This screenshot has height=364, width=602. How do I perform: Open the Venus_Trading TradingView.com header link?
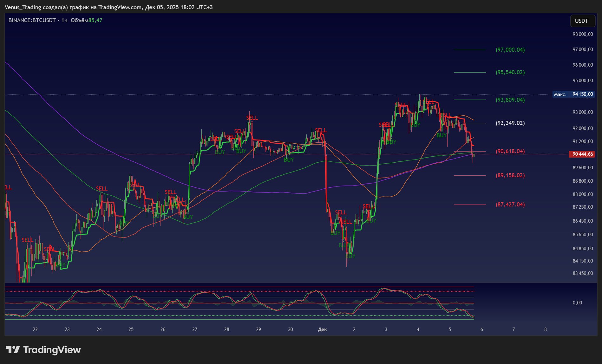[108, 7]
